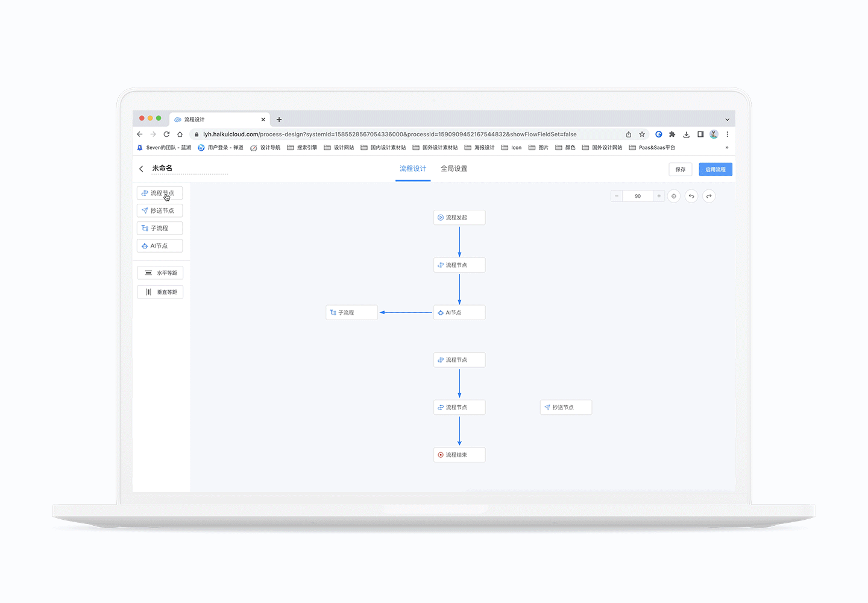The height and width of the screenshot is (603, 868).
Task: Undo the last canvas action
Action: tap(691, 196)
